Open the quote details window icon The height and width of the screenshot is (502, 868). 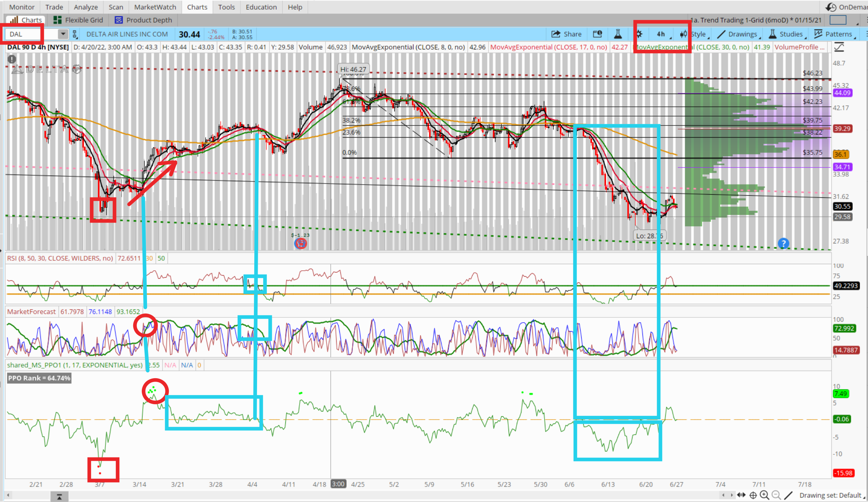tap(597, 34)
